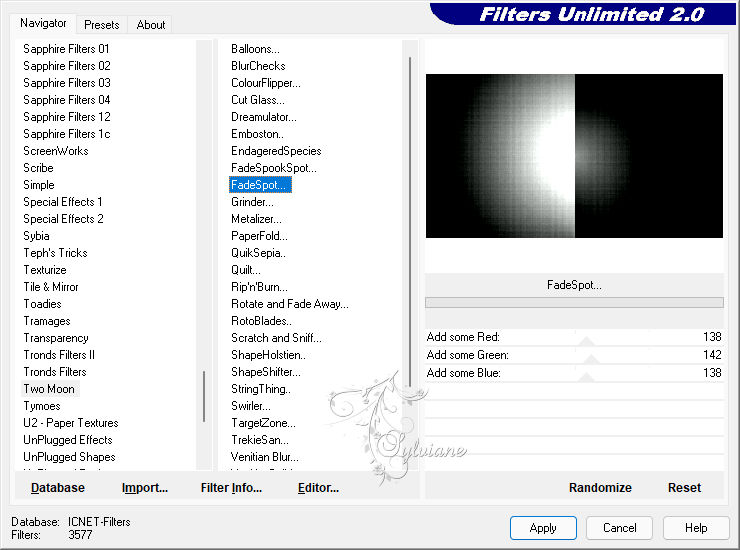Choose the Tymoes category

pyautogui.click(x=42, y=406)
